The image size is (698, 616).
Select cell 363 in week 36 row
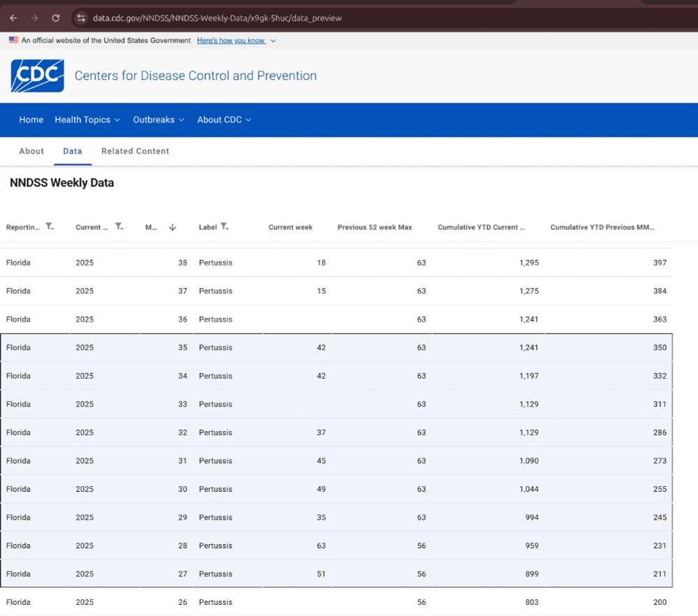tap(660, 320)
